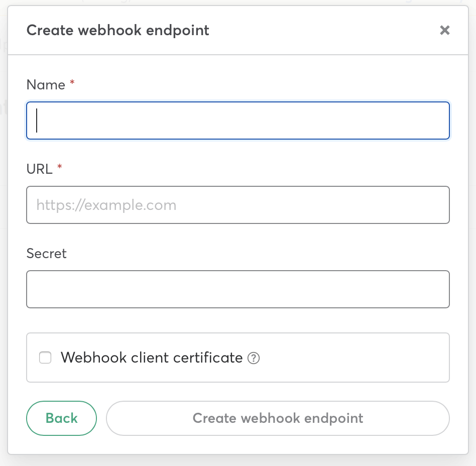
Task: Click the https://example.com placeholder text
Action: click(x=106, y=205)
